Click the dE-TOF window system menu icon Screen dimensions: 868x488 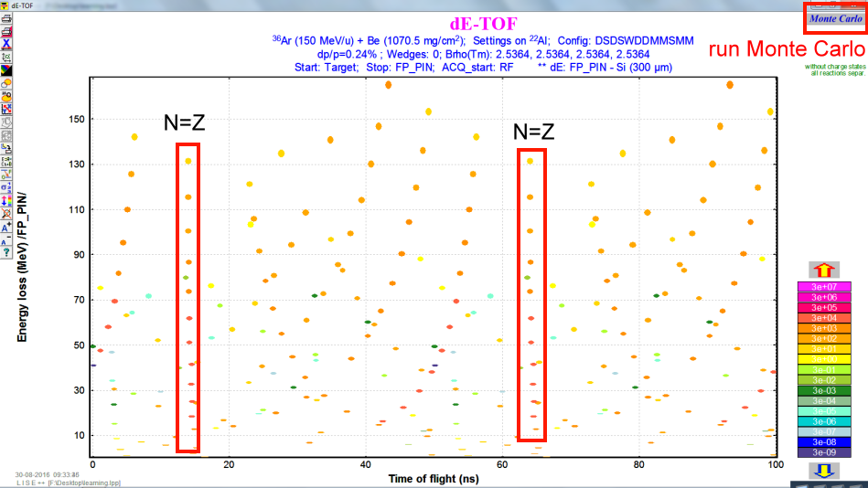5,5
